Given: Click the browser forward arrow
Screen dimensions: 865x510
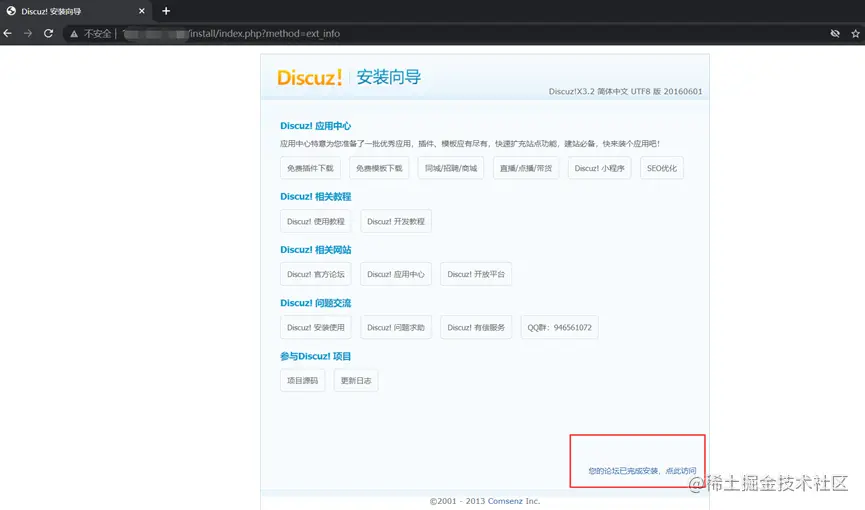Looking at the screenshot, I should pyautogui.click(x=28, y=34).
